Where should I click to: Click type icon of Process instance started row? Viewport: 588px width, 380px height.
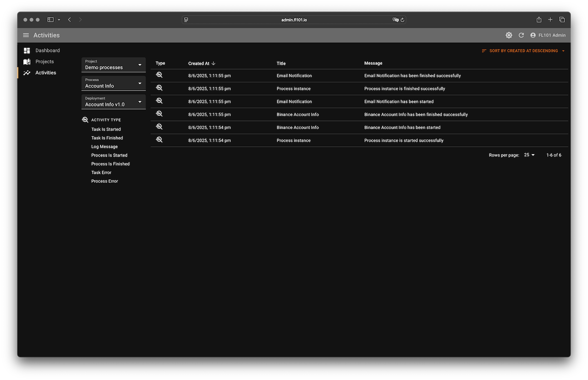[x=159, y=140]
